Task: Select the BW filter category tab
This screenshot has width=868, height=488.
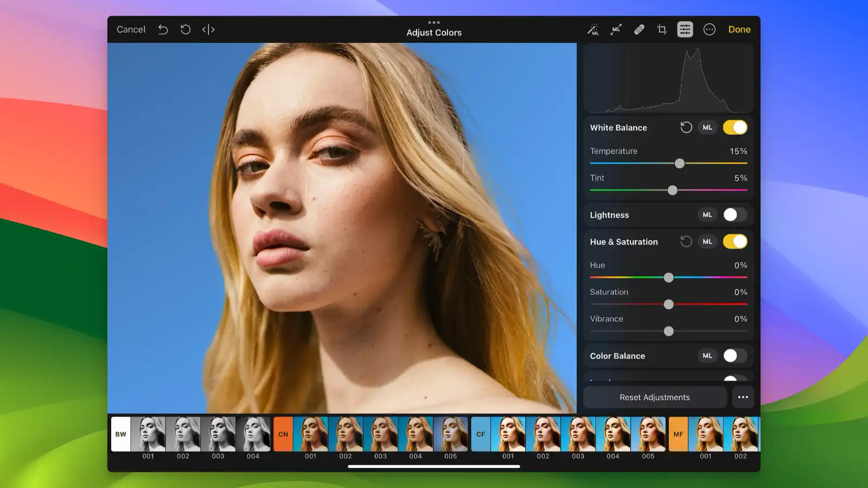Action: pyautogui.click(x=120, y=434)
